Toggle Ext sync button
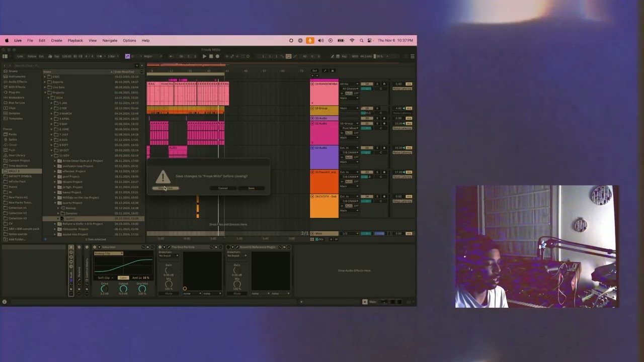The height and width of the screenshot is (362, 644). click(42, 56)
